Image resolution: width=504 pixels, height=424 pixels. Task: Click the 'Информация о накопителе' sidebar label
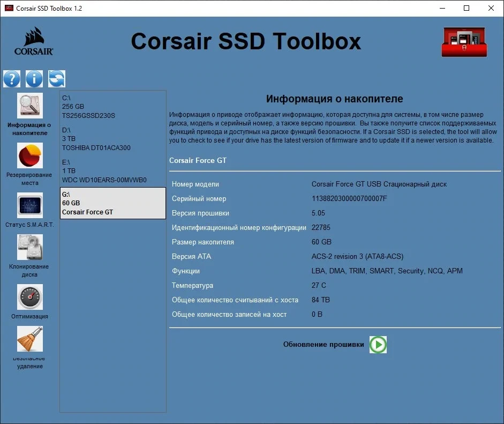point(29,129)
